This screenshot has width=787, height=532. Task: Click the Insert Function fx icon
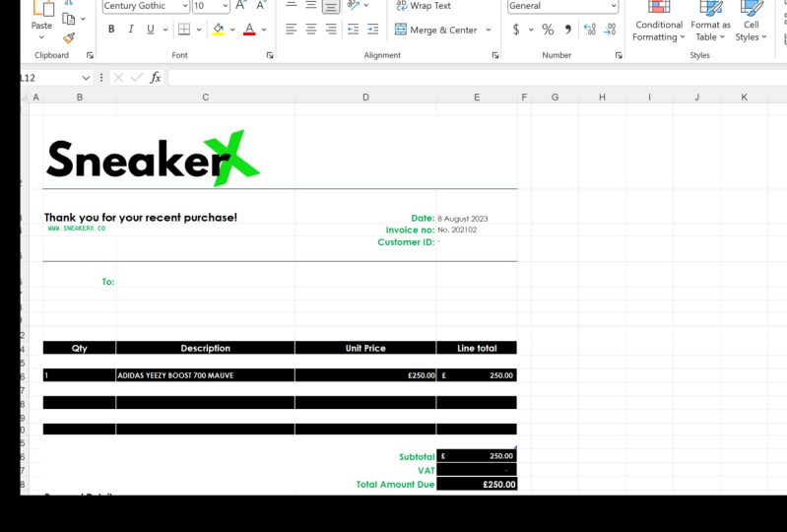tap(156, 77)
